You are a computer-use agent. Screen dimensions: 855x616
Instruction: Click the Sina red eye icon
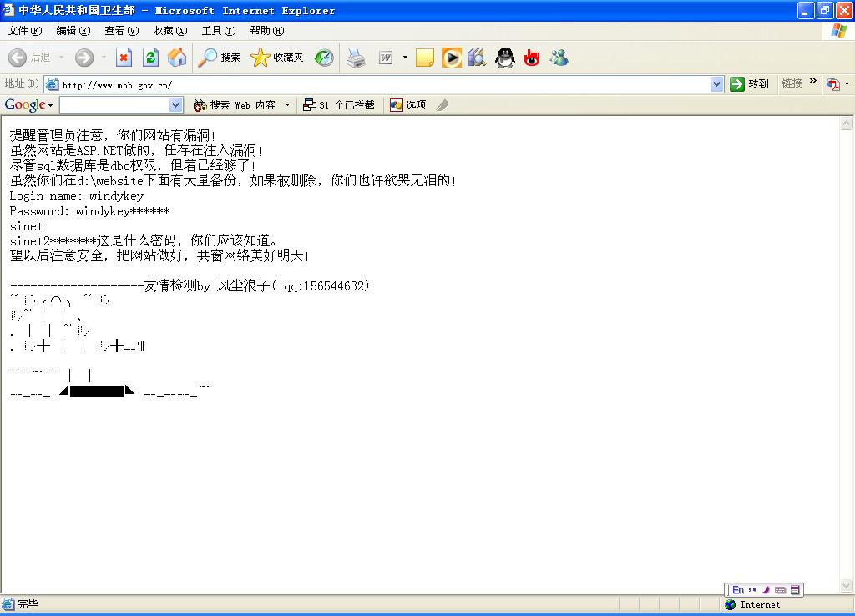tap(532, 58)
